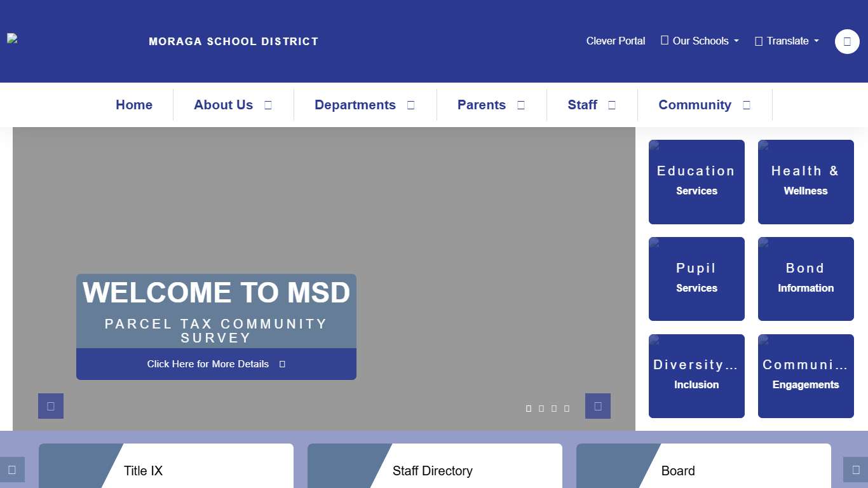
Task: Select the Pupil Services tile
Action: coord(696,278)
